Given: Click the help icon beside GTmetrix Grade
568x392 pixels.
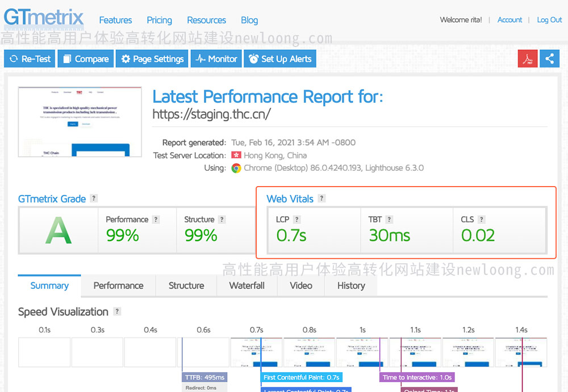Looking at the screenshot, I should (x=94, y=199).
